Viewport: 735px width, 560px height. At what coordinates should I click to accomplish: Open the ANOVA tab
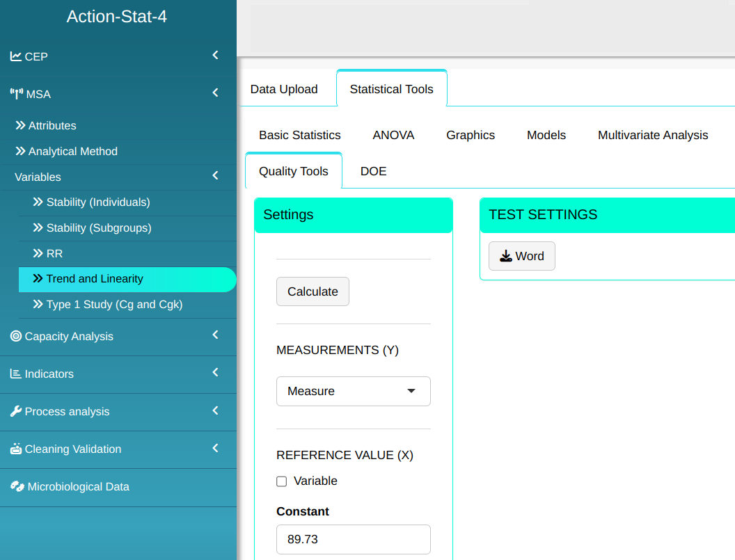[393, 135]
